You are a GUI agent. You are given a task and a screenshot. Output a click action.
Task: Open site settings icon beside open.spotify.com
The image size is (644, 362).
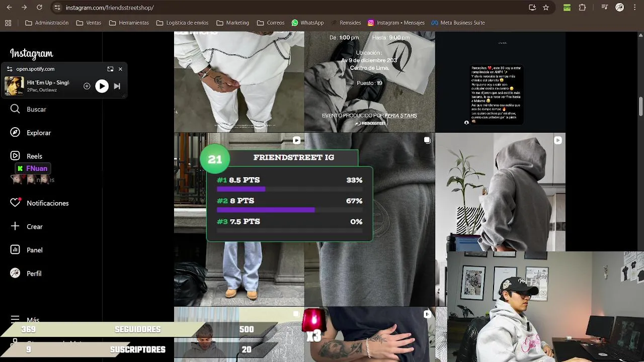[x=10, y=69]
